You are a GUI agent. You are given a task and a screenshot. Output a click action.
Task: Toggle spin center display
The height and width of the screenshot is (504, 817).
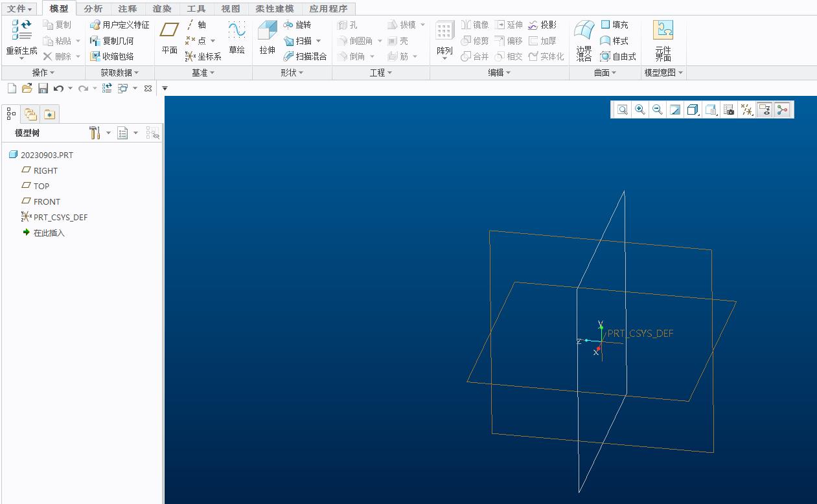tap(783, 110)
